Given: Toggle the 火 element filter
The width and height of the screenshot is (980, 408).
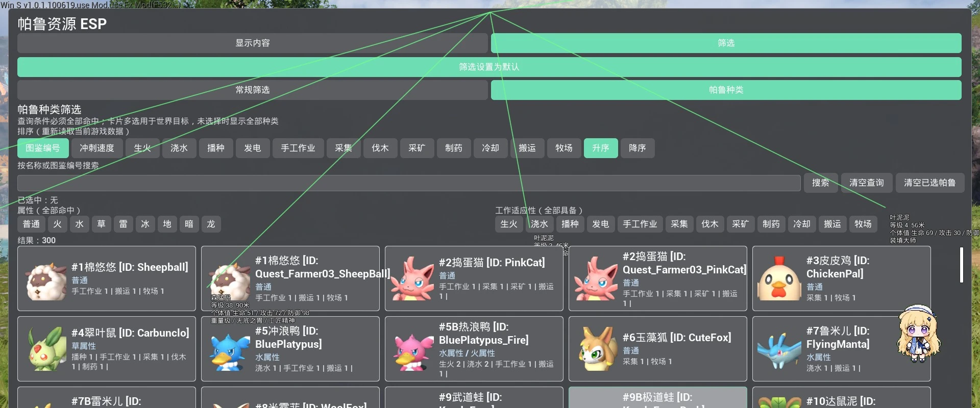Looking at the screenshot, I should [x=57, y=224].
